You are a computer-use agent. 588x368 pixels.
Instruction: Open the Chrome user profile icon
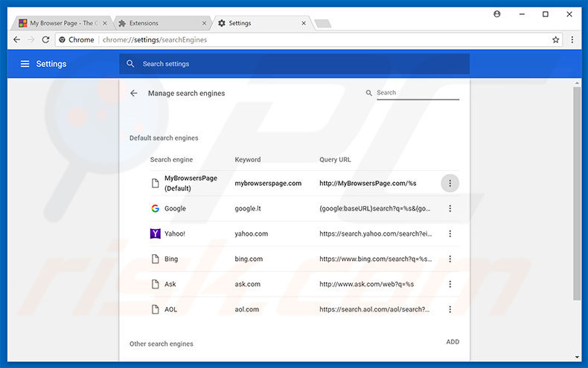pyautogui.click(x=497, y=14)
